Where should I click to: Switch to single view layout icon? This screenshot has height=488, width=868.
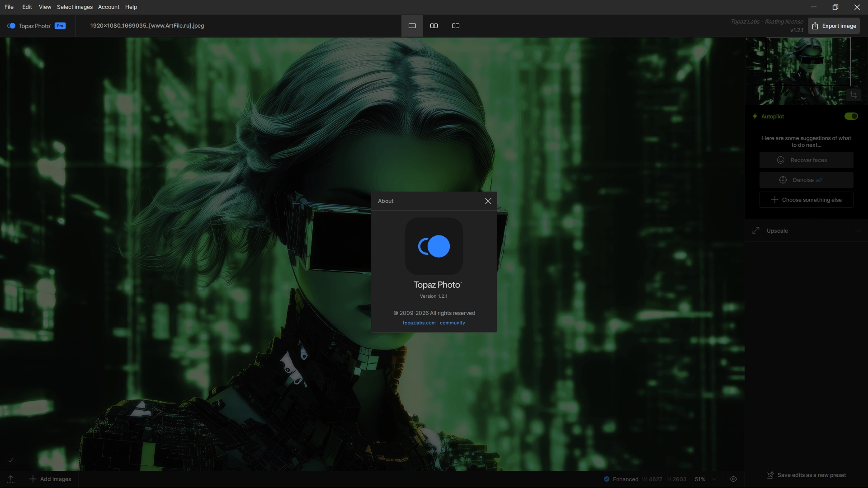click(412, 26)
